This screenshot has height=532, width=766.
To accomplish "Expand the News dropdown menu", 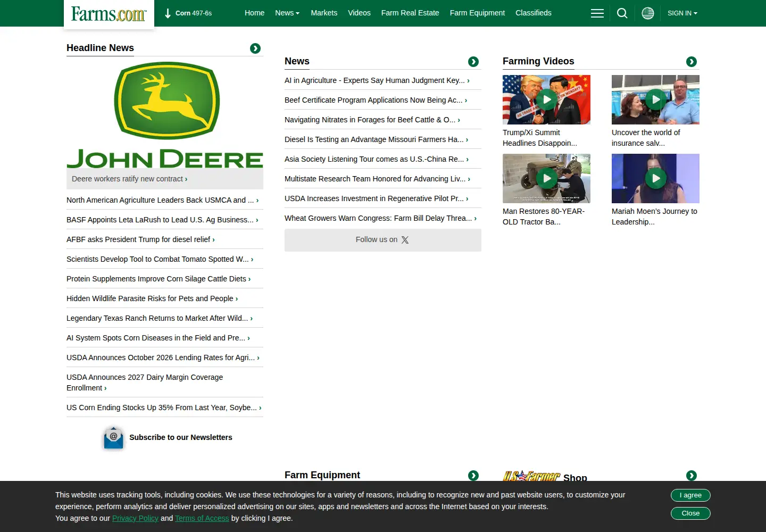I will [x=287, y=13].
